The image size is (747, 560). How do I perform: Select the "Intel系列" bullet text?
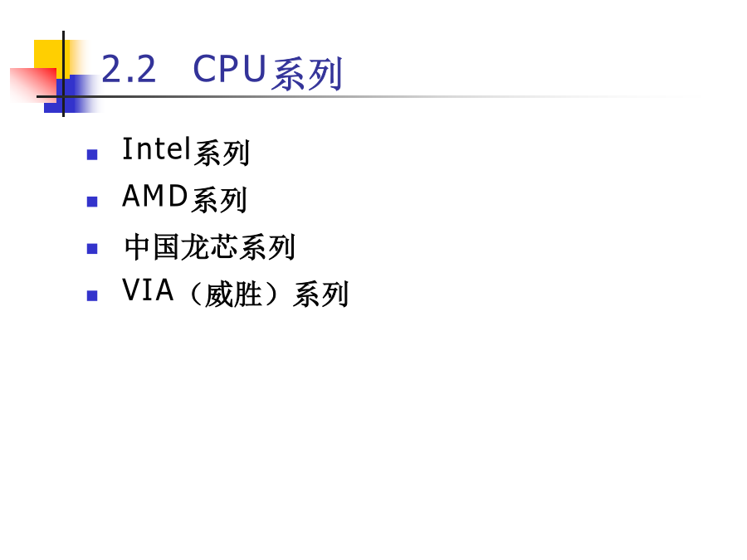click(x=186, y=151)
